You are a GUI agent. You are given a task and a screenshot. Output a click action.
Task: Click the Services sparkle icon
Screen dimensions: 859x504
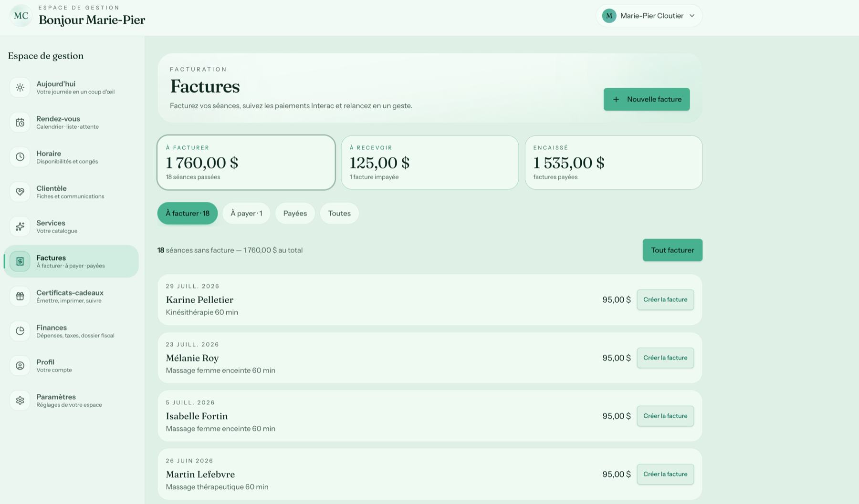20,226
